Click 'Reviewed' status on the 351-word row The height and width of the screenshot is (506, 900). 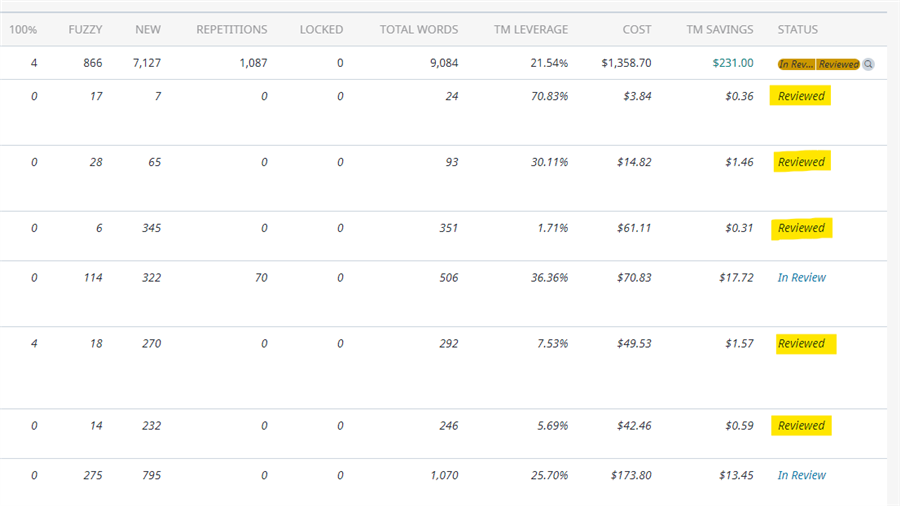point(801,228)
